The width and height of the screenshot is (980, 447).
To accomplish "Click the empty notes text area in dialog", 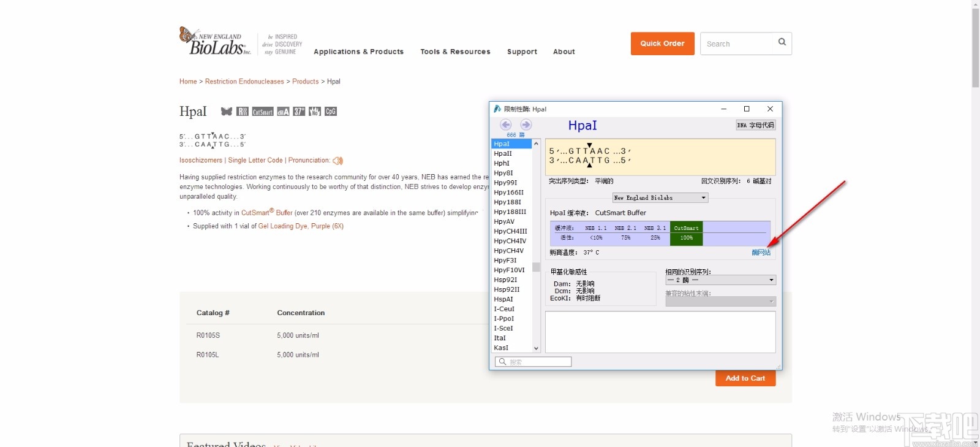I will tap(660, 332).
